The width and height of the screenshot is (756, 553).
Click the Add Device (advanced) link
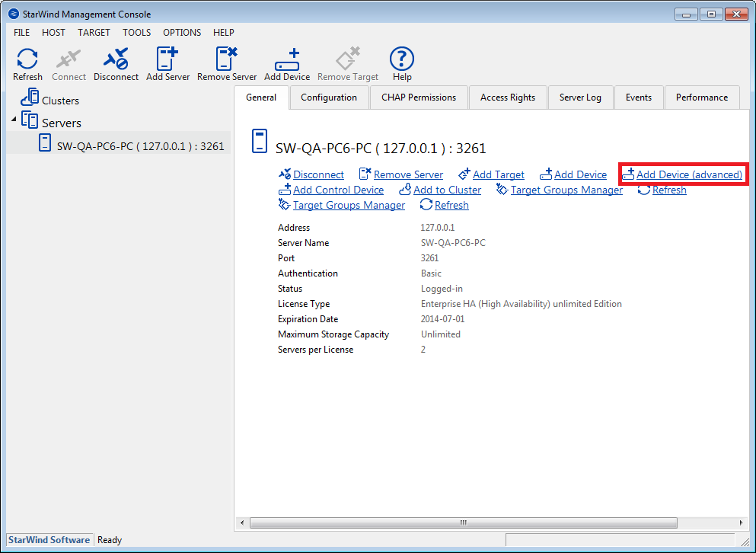point(689,174)
